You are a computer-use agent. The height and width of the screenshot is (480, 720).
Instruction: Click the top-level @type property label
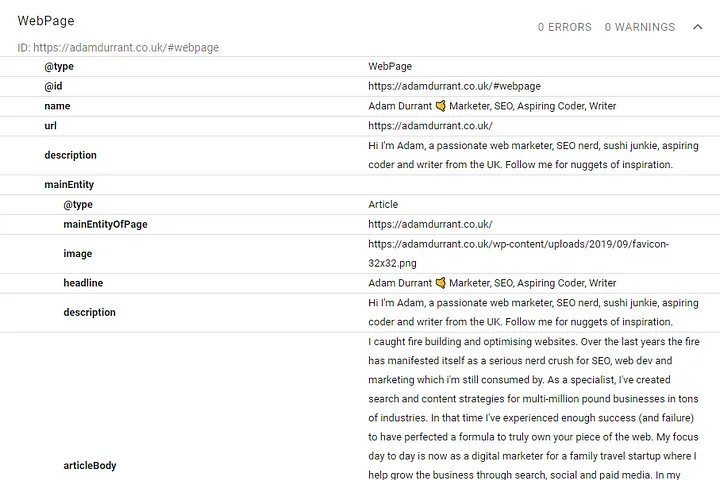[x=59, y=67]
